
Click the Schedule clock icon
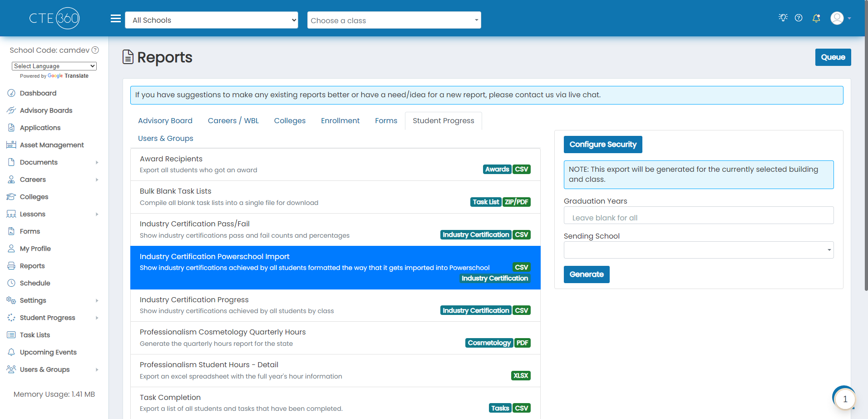pos(11,283)
